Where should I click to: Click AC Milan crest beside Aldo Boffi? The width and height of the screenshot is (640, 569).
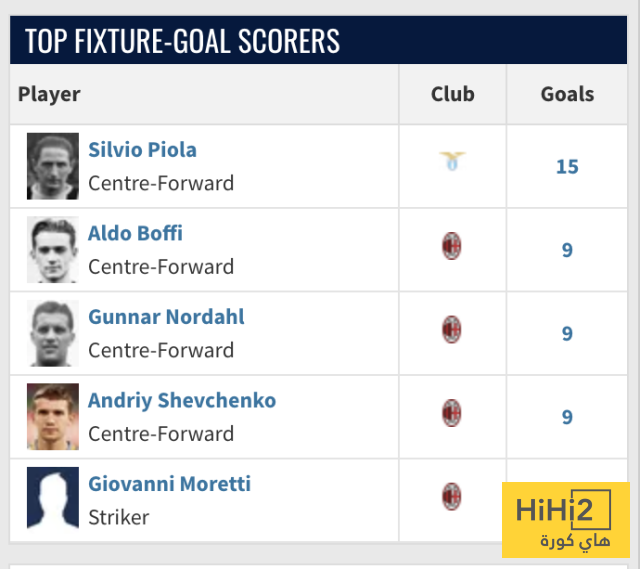[x=452, y=246]
